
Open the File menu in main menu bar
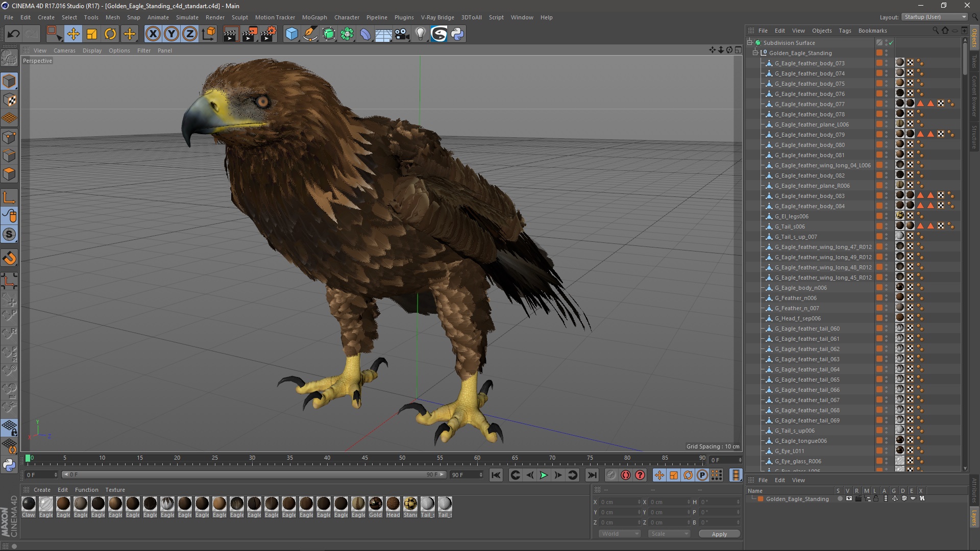click(9, 17)
